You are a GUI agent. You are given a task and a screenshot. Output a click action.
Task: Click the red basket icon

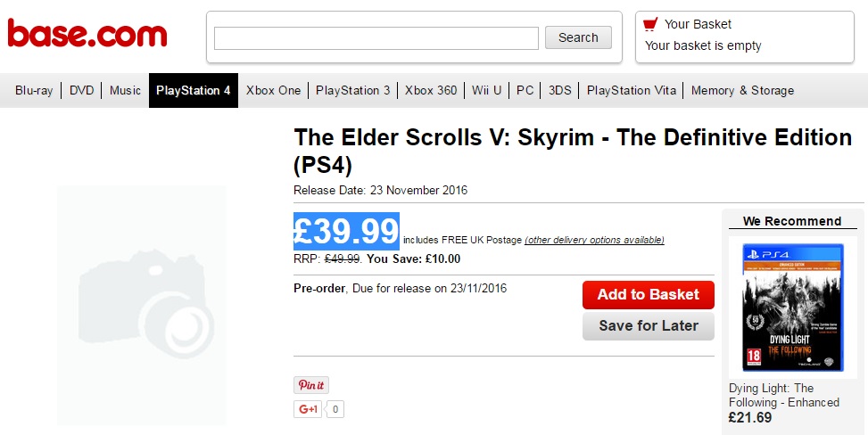click(x=650, y=24)
